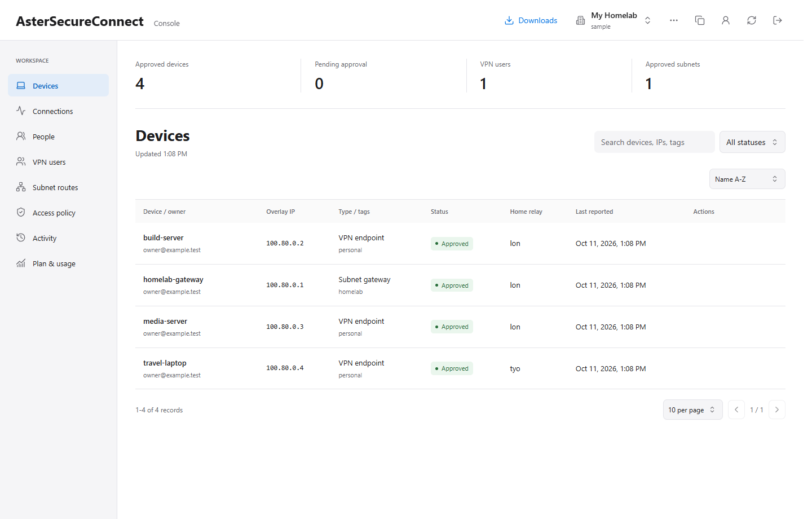The width and height of the screenshot is (812, 519).
Task: Click the Device / owner column header
Action: [x=164, y=212]
